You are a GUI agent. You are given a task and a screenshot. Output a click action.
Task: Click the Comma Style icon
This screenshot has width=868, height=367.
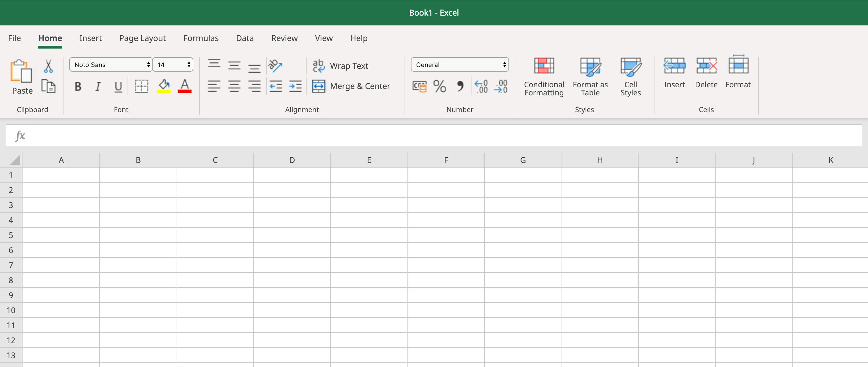460,86
